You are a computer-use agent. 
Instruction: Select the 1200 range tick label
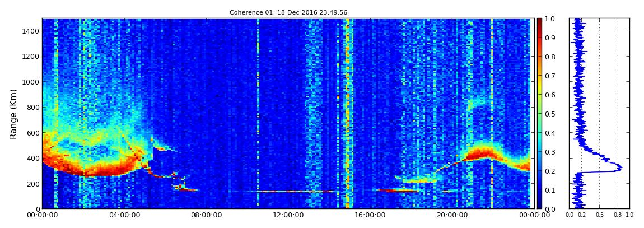point(30,57)
